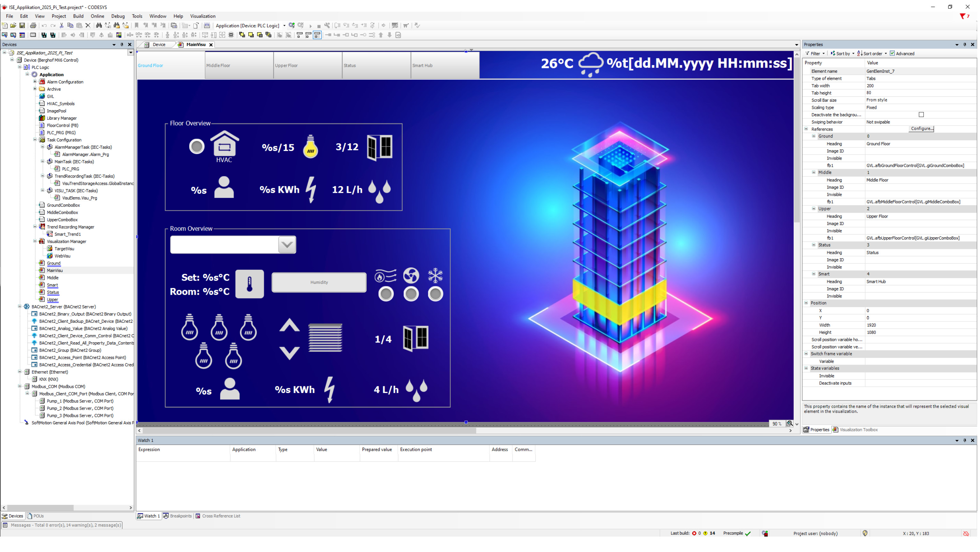
Task: Click the New Project toolbar icon
Action: 4,26
